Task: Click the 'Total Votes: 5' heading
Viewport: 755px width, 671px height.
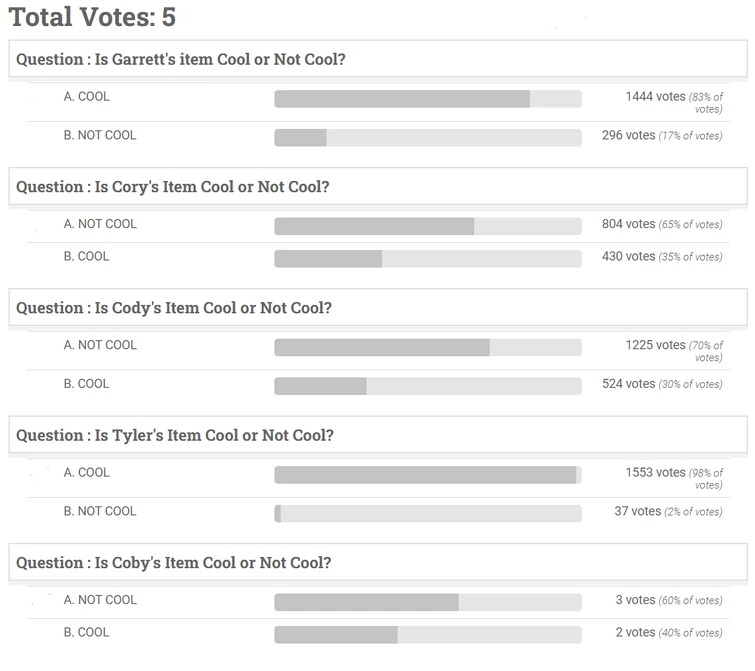Action: [92, 17]
